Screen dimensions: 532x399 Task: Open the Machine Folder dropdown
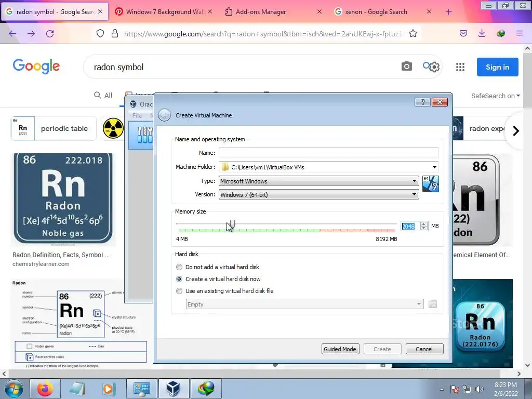pyautogui.click(x=434, y=167)
